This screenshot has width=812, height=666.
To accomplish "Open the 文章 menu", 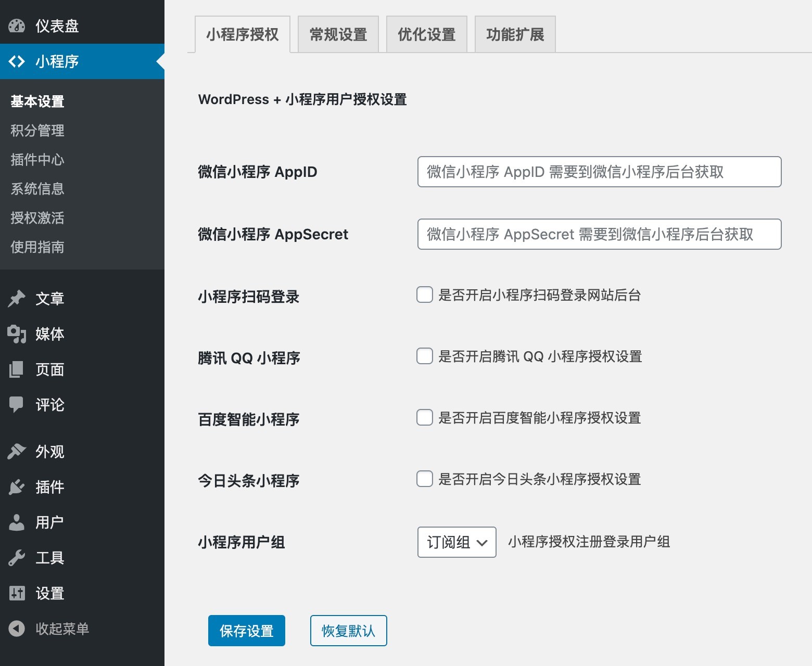I will (x=82, y=299).
